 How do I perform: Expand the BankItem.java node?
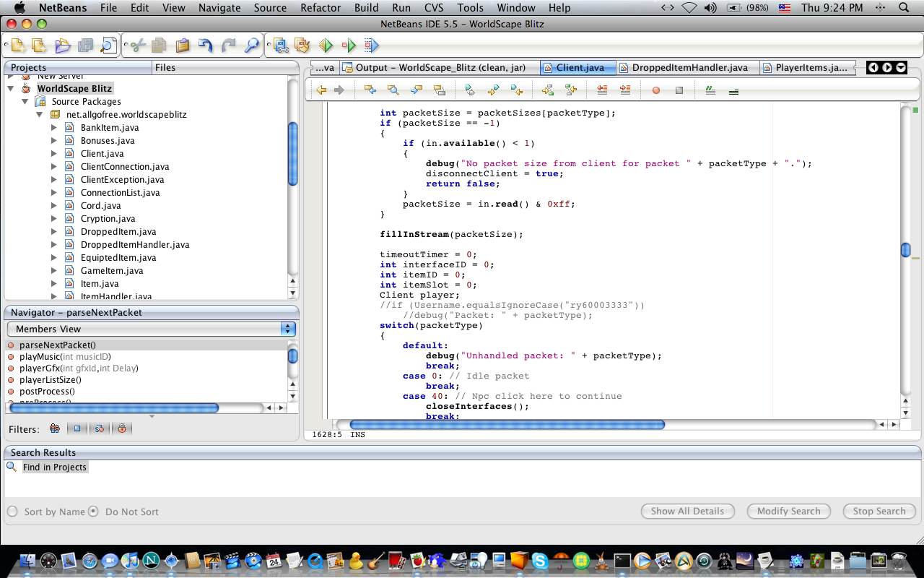click(x=53, y=127)
